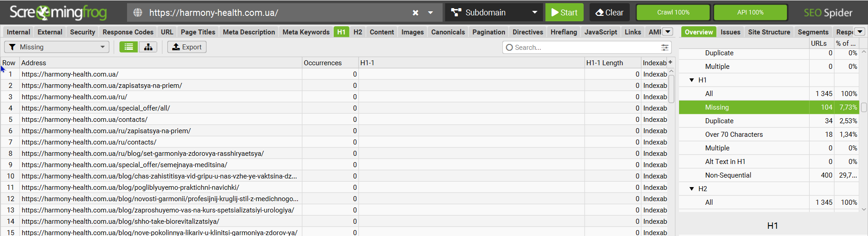Open the Missing filter dropdown
This screenshot has width=868, height=236.
[57, 47]
